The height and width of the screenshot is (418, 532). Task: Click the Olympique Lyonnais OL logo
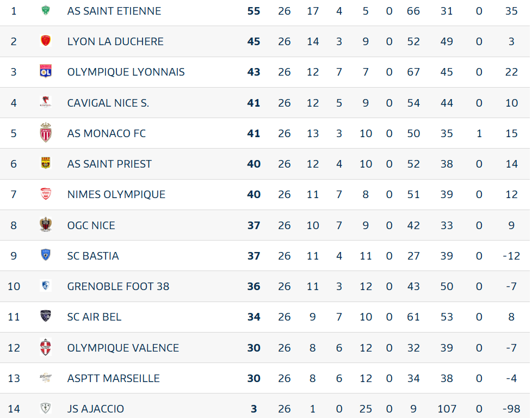46,72
